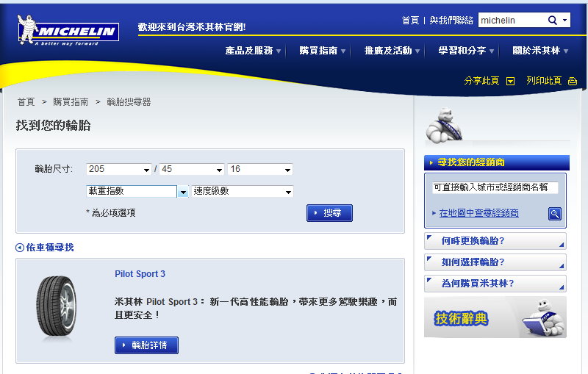Click the 搜尋 button

329,213
